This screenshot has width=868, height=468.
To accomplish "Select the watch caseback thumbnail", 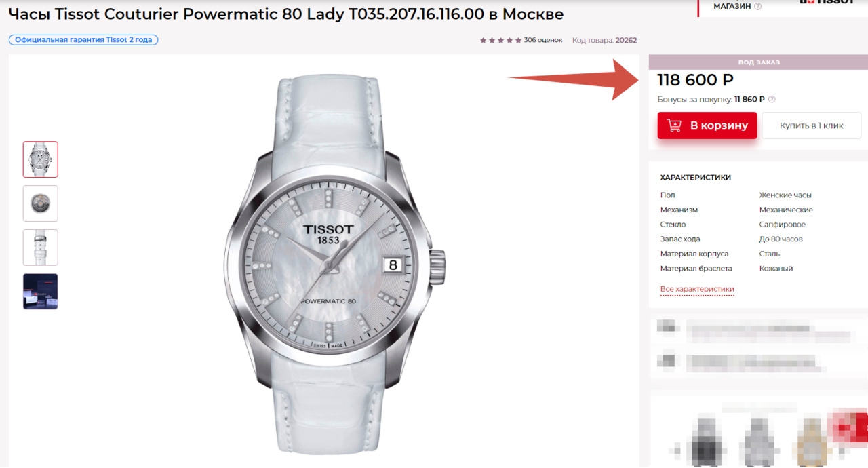I will pyautogui.click(x=41, y=203).
